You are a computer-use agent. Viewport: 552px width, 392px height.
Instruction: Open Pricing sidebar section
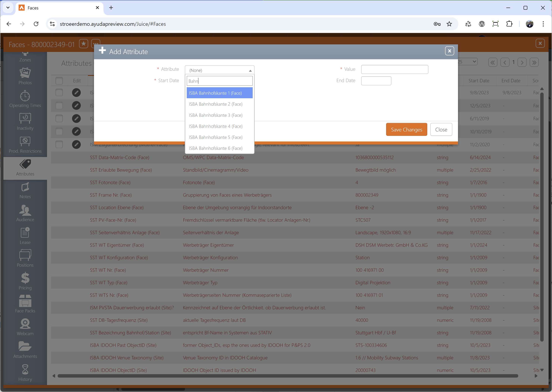click(x=25, y=282)
